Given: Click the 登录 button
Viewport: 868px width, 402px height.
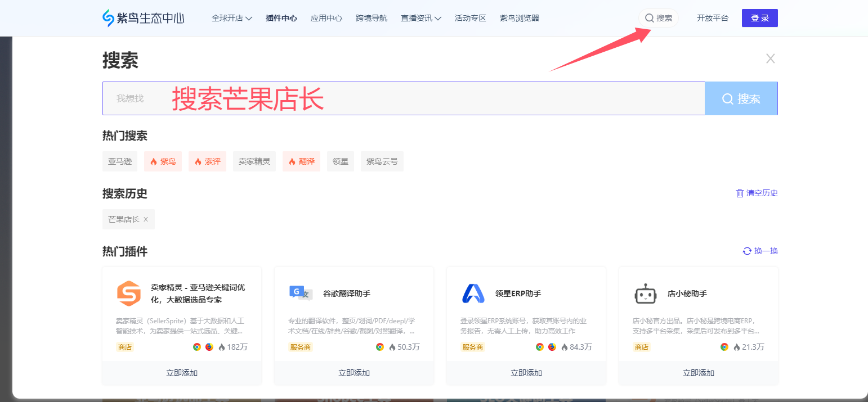Looking at the screenshot, I should click(760, 18).
